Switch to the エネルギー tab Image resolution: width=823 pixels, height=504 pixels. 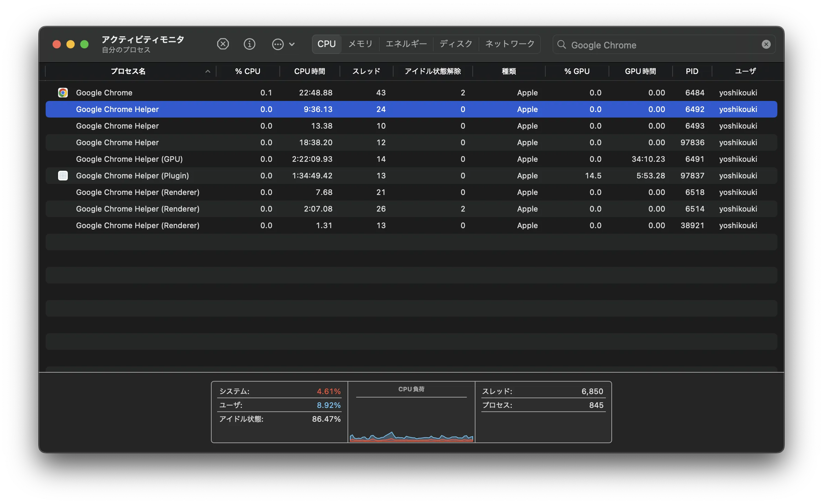point(406,44)
